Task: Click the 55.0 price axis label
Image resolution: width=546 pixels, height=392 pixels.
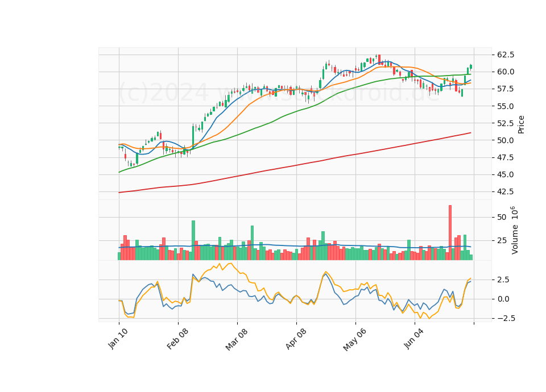Action: (x=506, y=106)
